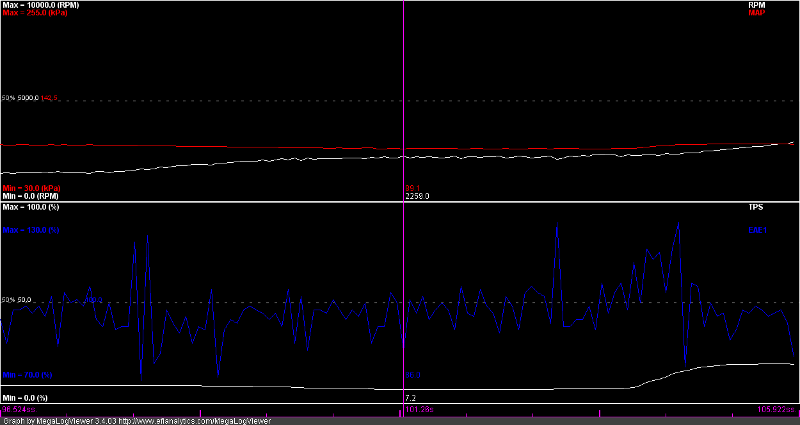
Task: Click the tallest blue spike in lower graph
Action: tap(679, 225)
